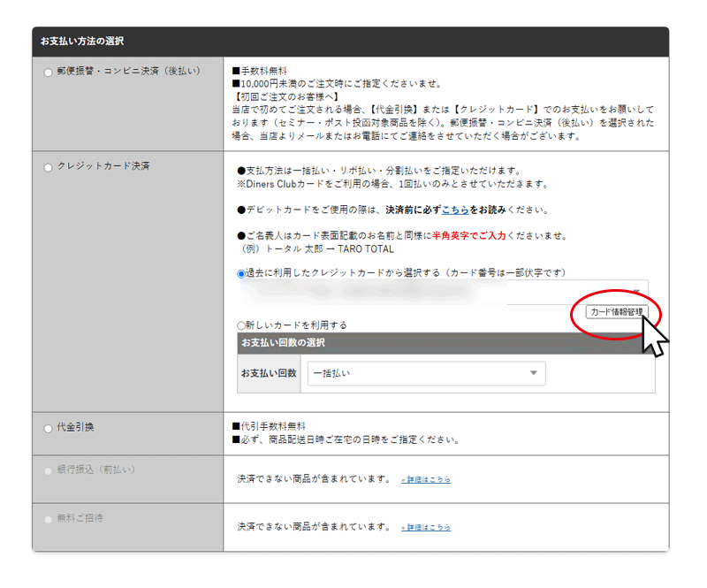The image size is (707, 588).
Task: Choose 新しいカードを利用する radio option
Action: point(241,325)
